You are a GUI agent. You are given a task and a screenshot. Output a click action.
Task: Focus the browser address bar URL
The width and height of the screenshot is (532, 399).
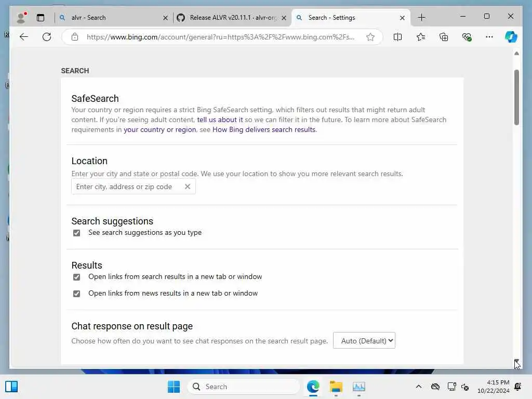220,37
